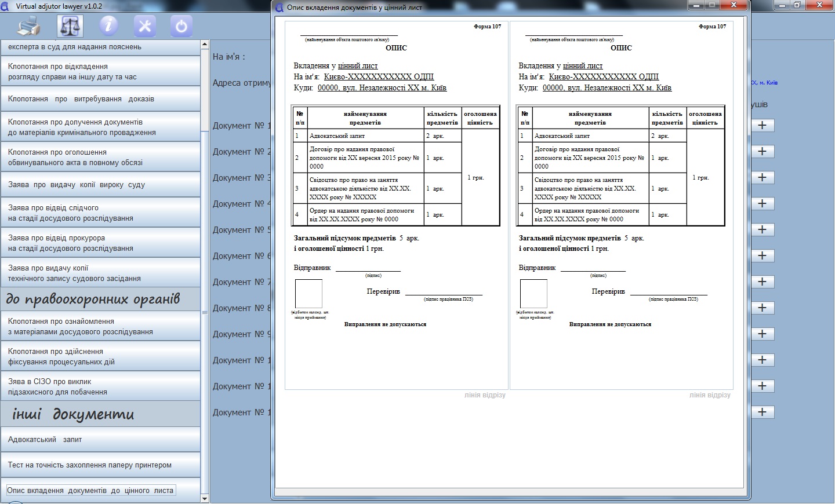Select Заява про видачу копії вироку суду
This screenshot has width=835, height=504.
(100, 185)
